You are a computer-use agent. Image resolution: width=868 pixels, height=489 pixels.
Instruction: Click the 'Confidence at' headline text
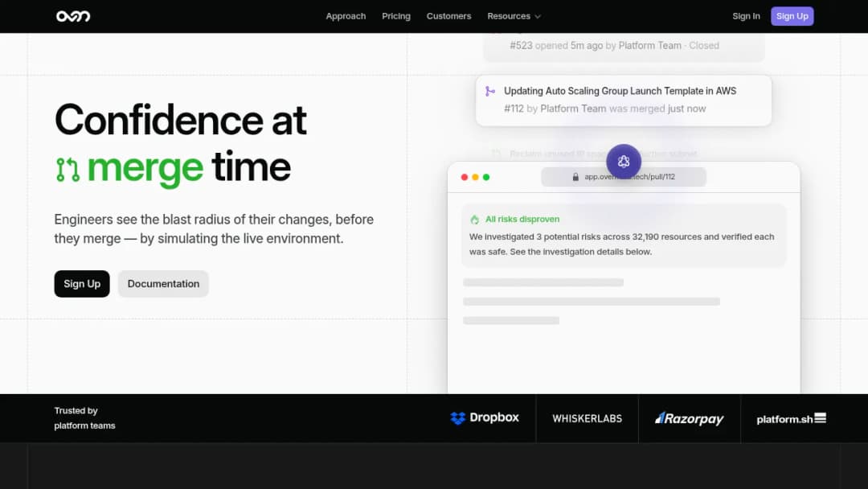pos(181,120)
